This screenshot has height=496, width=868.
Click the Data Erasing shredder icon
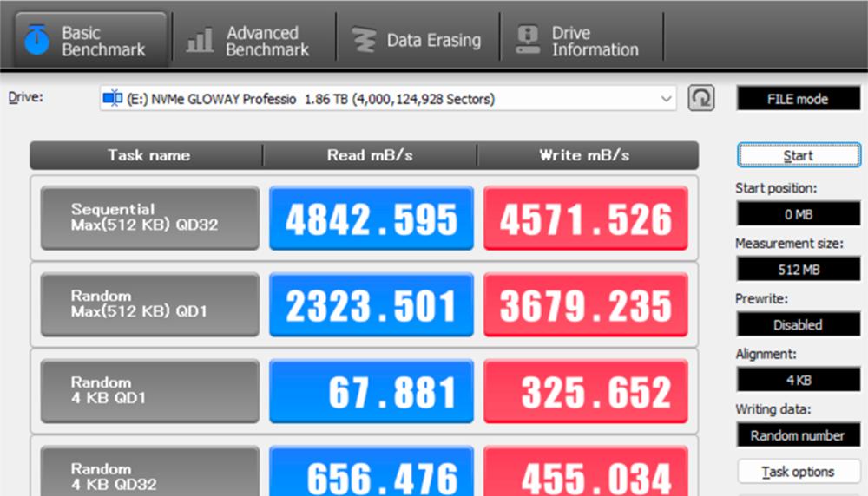[x=363, y=41]
